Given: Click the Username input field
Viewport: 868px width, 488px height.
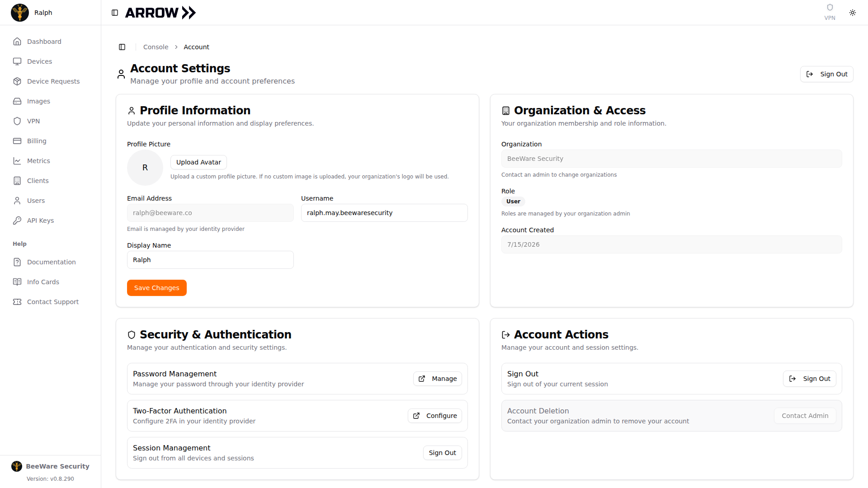Looking at the screenshot, I should pos(384,213).
